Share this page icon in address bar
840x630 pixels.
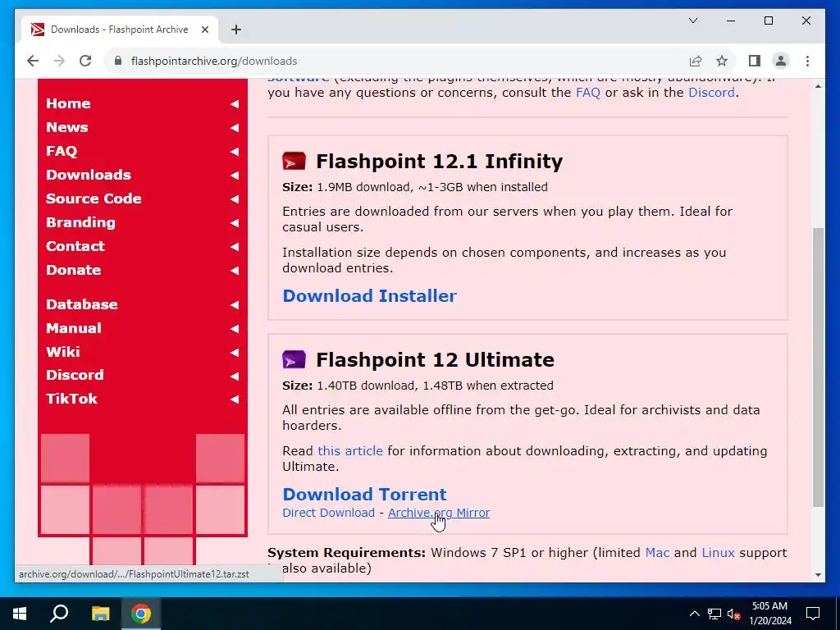[696, 61]
